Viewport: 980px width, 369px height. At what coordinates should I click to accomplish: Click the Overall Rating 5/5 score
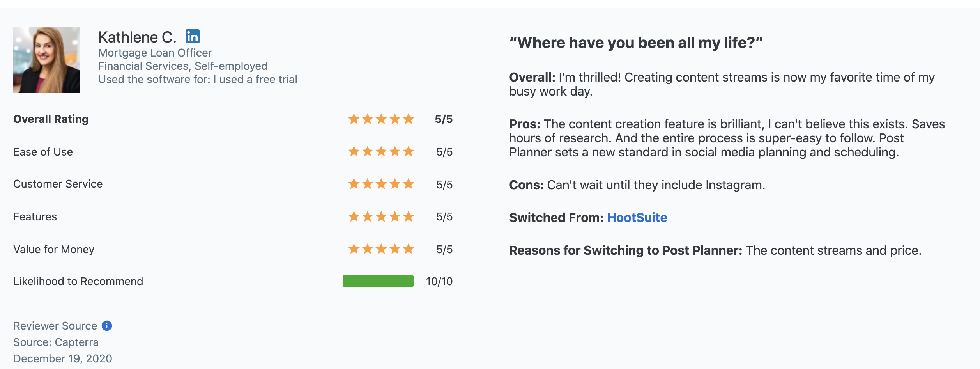444,119
